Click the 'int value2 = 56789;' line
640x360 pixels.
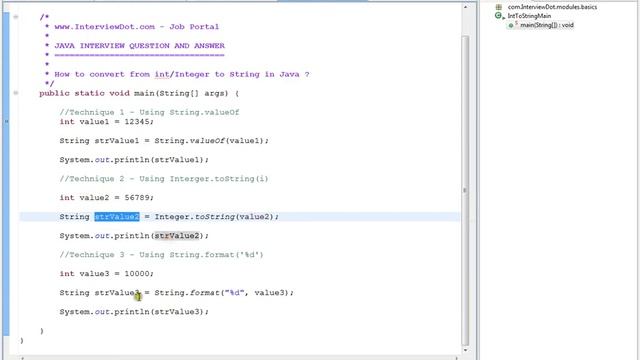click(x=107, y=198)
